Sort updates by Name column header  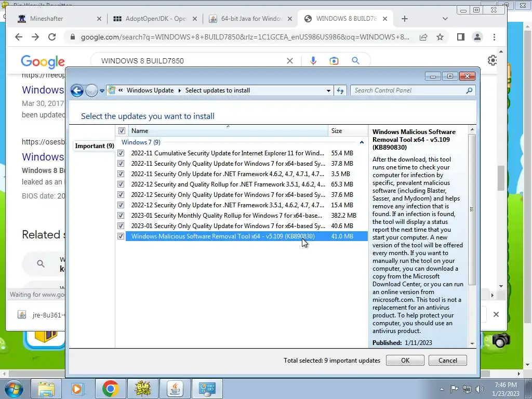click(228, 131)
